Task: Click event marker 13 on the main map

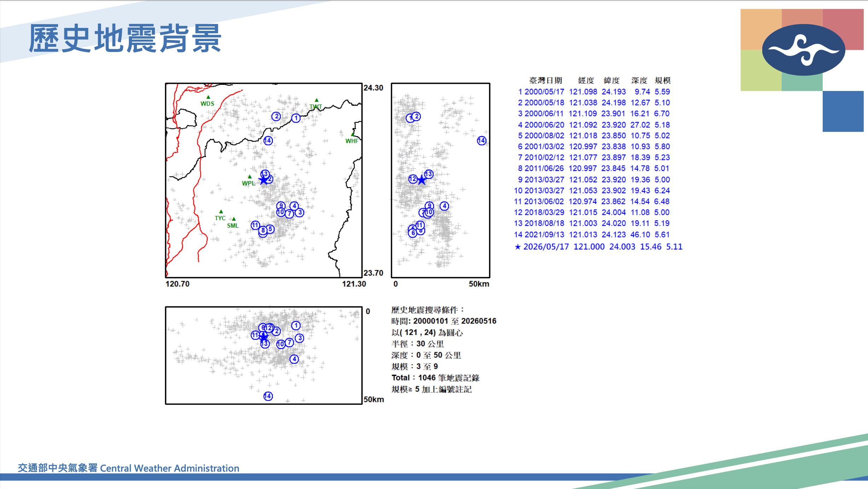Action: click(x=265, y=174)
